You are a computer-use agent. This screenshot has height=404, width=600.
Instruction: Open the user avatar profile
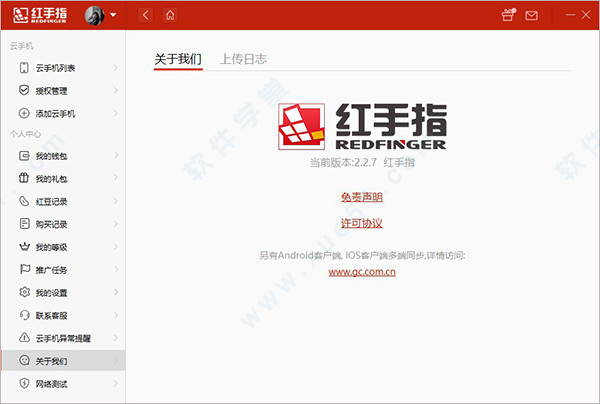click(94, 16)
